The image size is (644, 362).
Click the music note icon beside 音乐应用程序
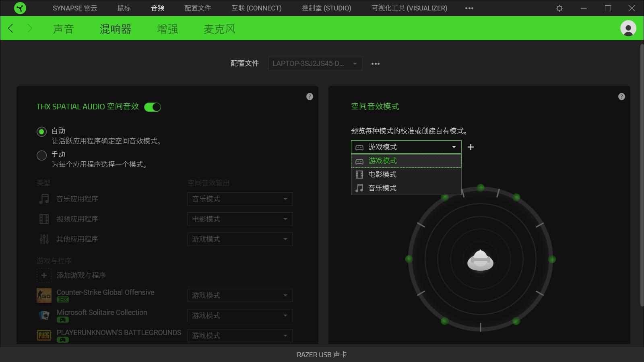[x=43, y=199]
